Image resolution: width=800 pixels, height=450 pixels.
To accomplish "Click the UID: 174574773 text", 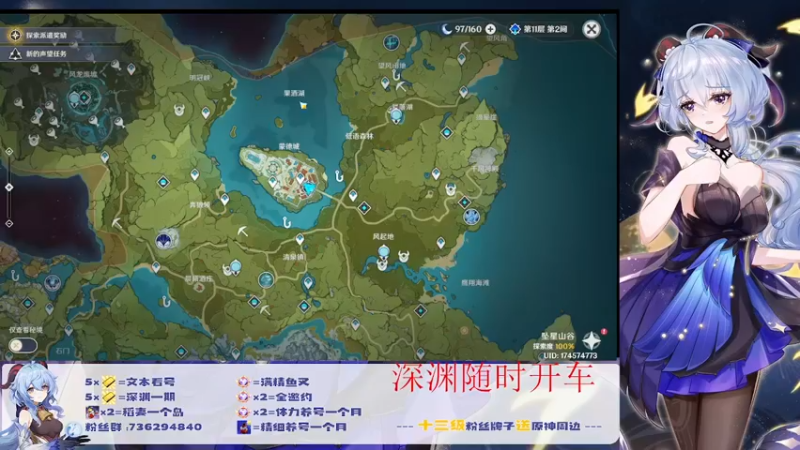I will (570, 356).
